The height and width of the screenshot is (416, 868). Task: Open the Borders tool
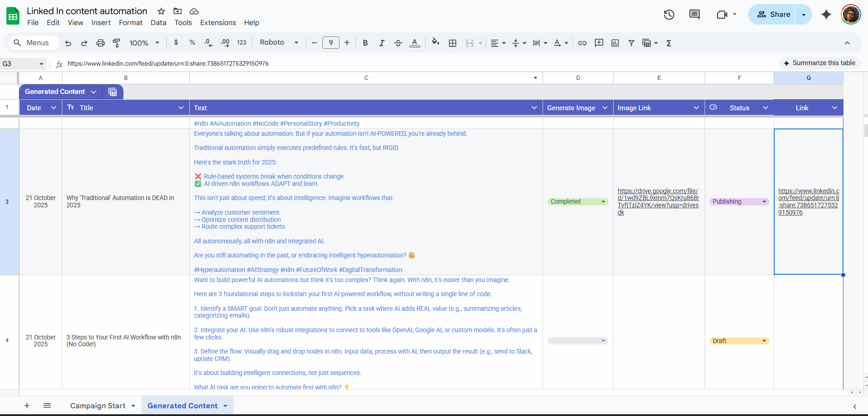[452, 43]
